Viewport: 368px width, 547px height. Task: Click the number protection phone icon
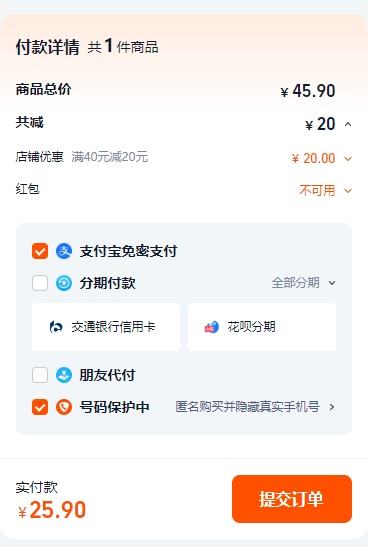point(64,407)
